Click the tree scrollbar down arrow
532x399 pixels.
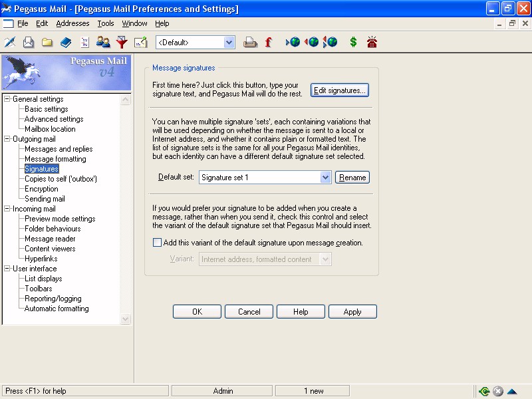pyautogui.click(x=125, y=319)
